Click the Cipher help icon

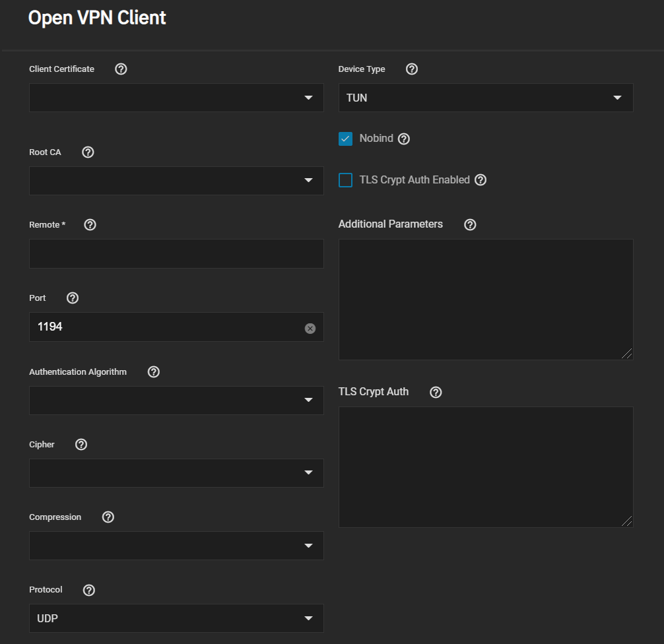point(81,445)
